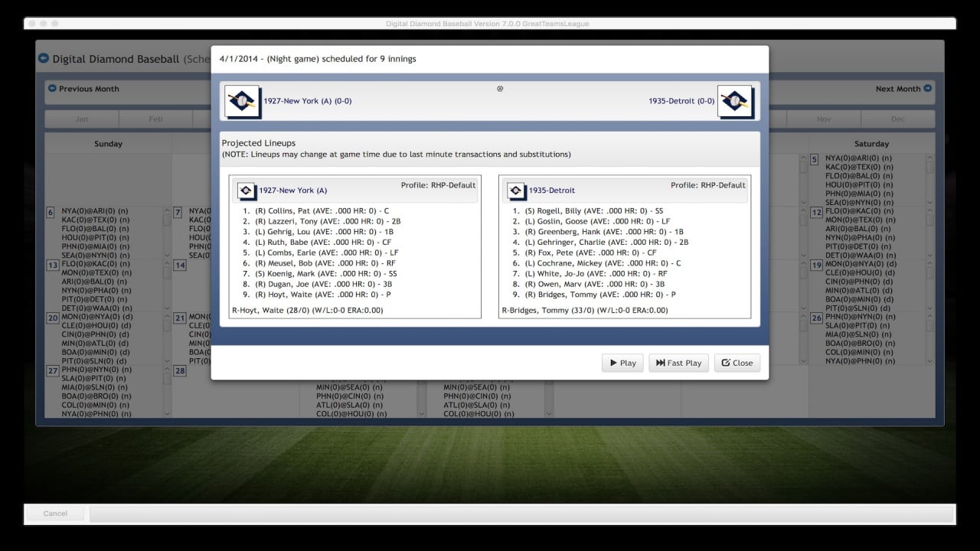The height and width of the screenshot is (551, 980).
Task: Start the game with Fast Play
Action: (678, 363)
